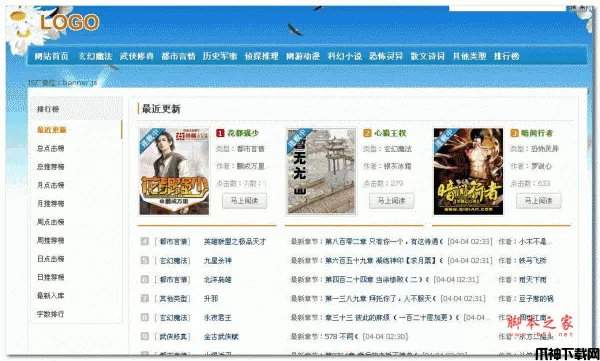Open the 其他类型 nav item
Image resolution: width=600 pixels, height=361 pixels.
pos(470,56)
